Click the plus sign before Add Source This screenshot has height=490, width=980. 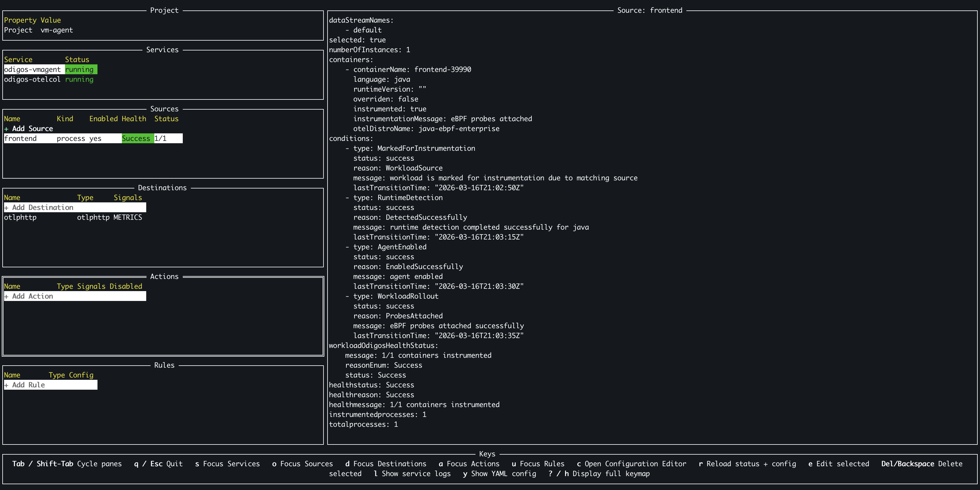[6, 129]
